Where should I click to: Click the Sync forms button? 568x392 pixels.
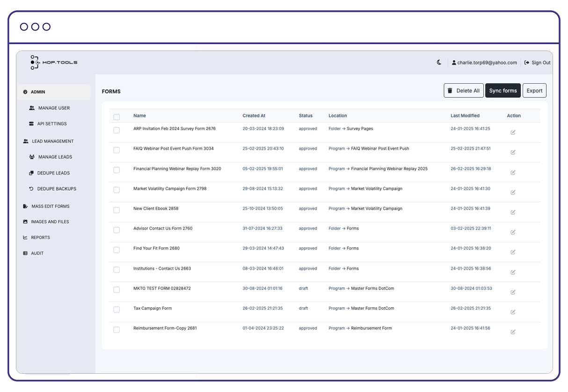(x=503, y=90)
